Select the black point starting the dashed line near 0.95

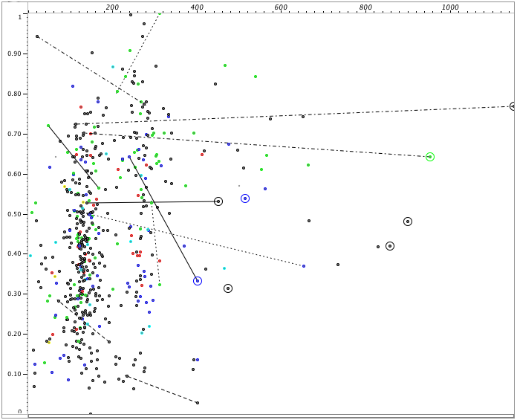pyautogui.click(x=37, y=36)
